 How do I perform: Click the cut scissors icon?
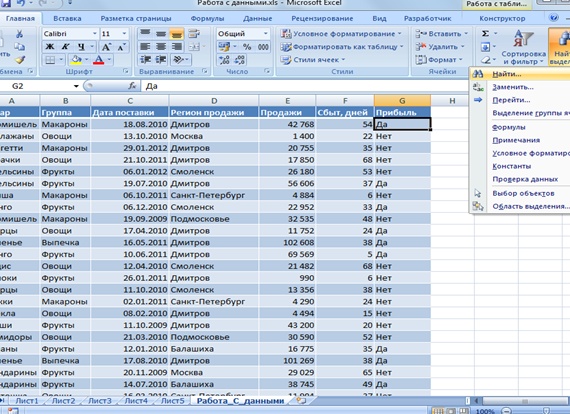(x=19, y=34)
